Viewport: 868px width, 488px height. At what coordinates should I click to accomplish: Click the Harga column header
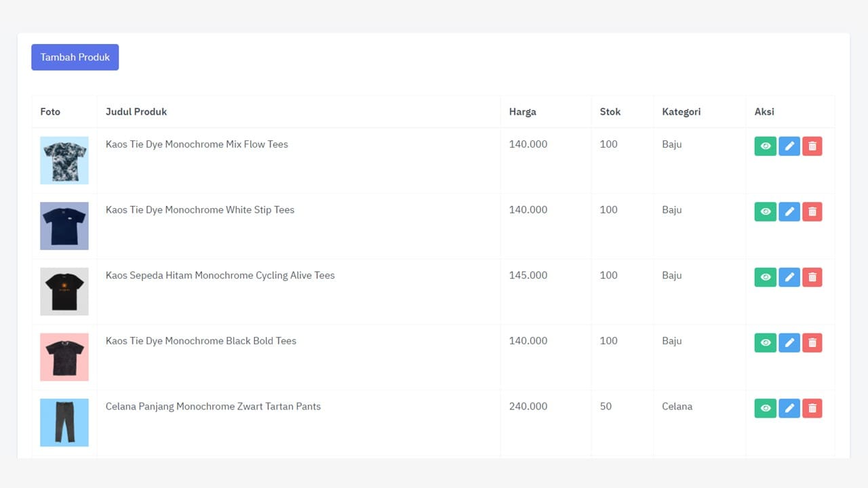click(x=522, y=112)
